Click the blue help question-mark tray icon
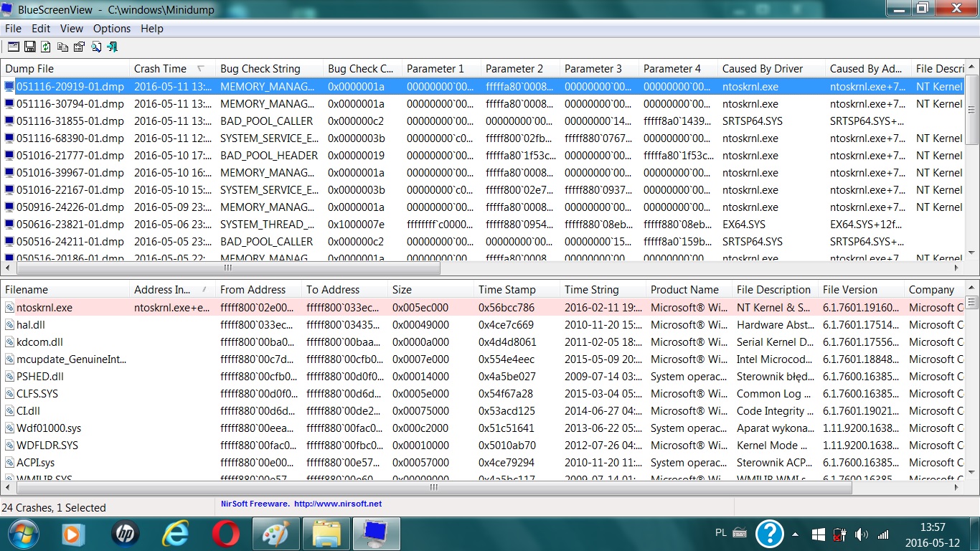This screenshot has width=980, height=551. click(770, 534)
